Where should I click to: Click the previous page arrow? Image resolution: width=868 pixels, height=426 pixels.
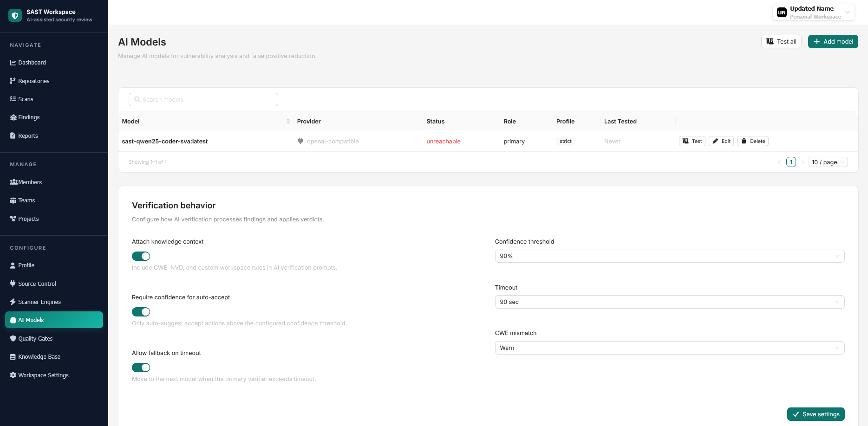(x=779, y=162)
